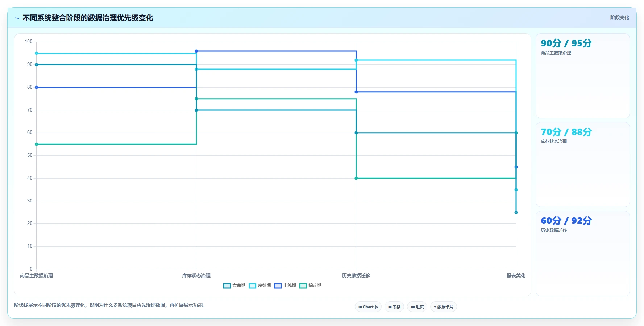The height and width of the screenshot is (326, 644).
Task: Select the 60分 / 92分 历史数据迁移 card
Action: [582, 254]
